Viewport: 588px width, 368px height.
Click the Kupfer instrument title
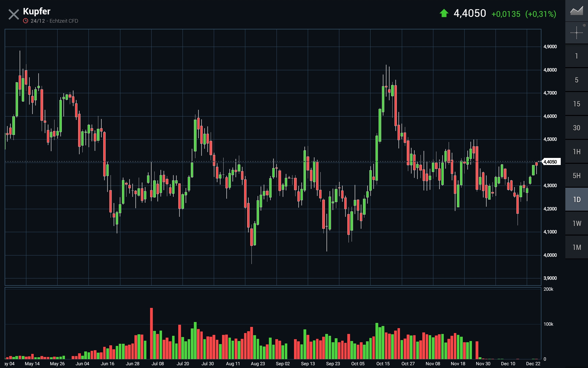coord(36,11)
